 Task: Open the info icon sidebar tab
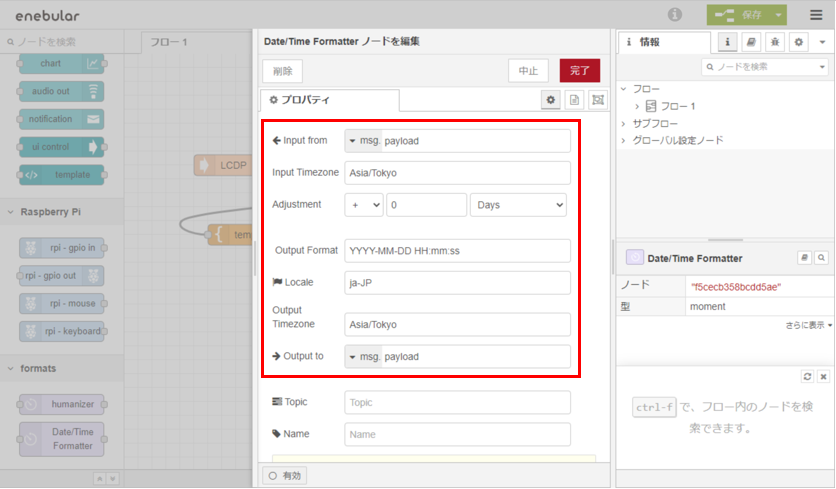(x=727, y=42)
